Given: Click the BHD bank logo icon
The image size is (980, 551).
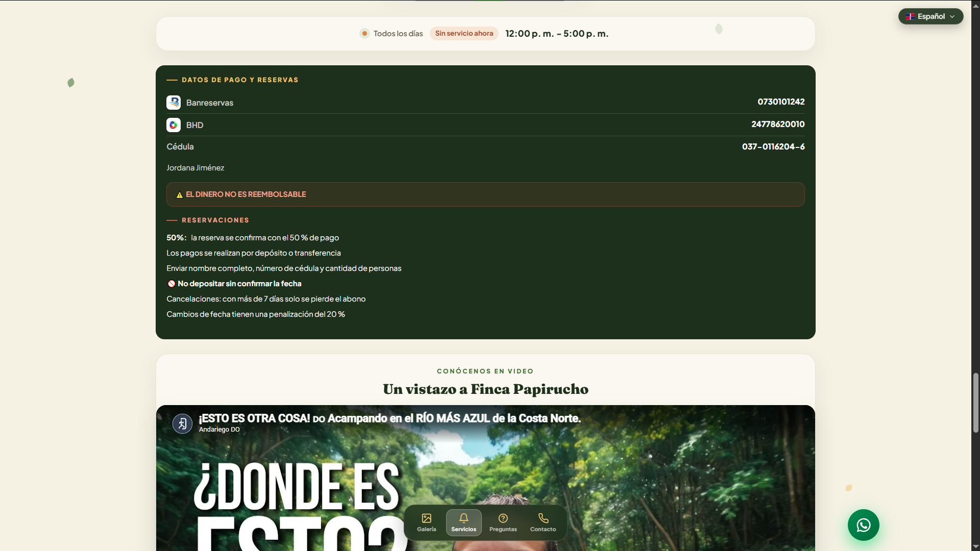Looking at the screenshot, I should pos(174,125).
